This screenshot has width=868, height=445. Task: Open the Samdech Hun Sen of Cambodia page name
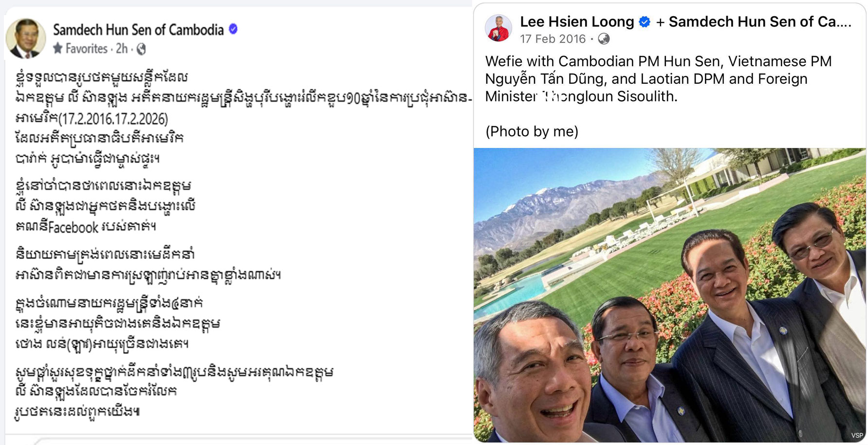point(138,30)
